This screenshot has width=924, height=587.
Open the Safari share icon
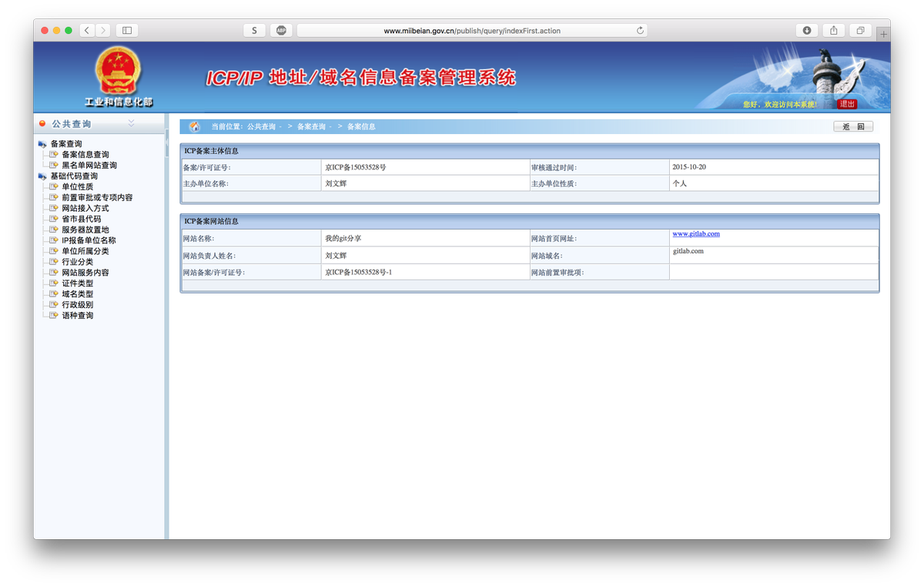pyautogui.click(x=834, y=31)
